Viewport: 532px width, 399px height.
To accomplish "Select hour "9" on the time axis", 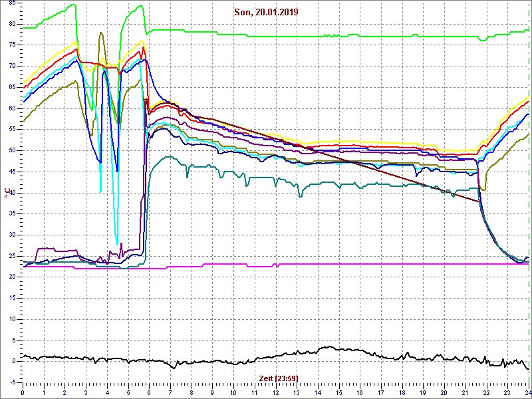I will point(213,392).
